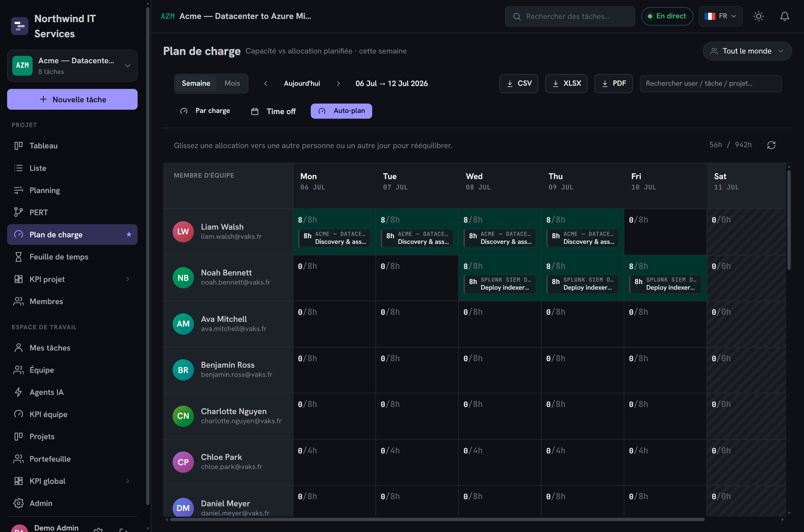Viewport: 804px width, 532px height.
Task: Click the star on Plan de charge
Action: pos(129,234)
